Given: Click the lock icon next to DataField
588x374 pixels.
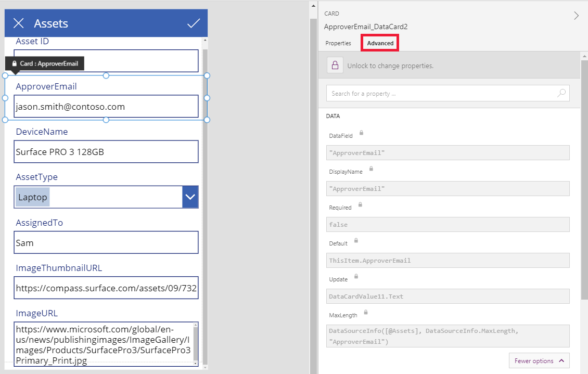Looking at the screenshot, I should click(361, 133).
